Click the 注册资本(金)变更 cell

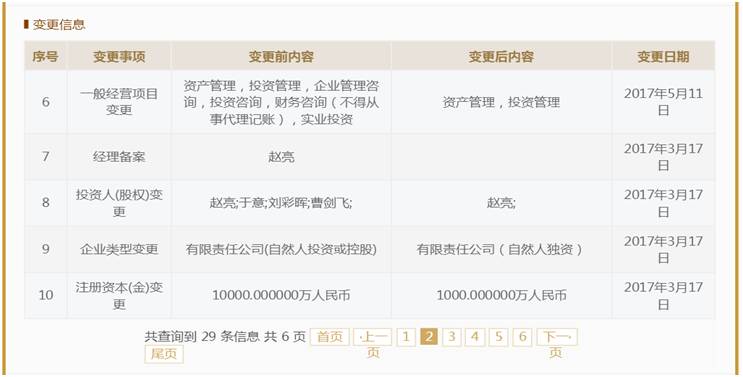coord(119,295)
